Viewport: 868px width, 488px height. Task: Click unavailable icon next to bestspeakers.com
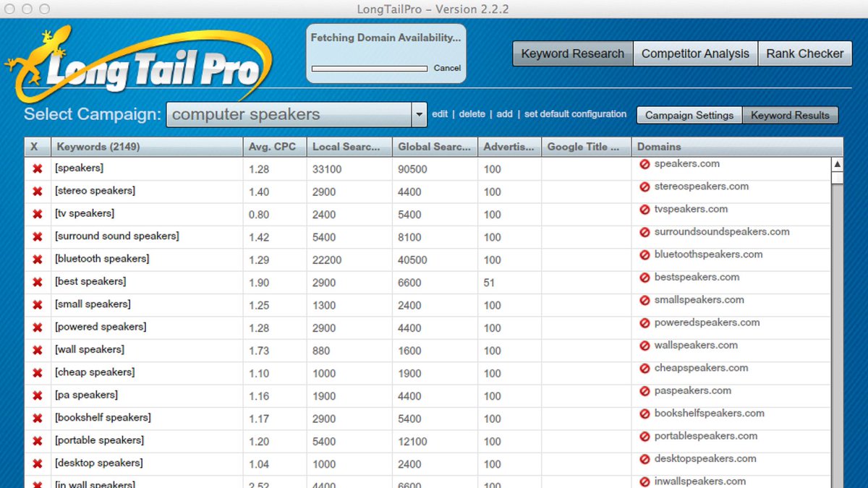coord(644,278)
